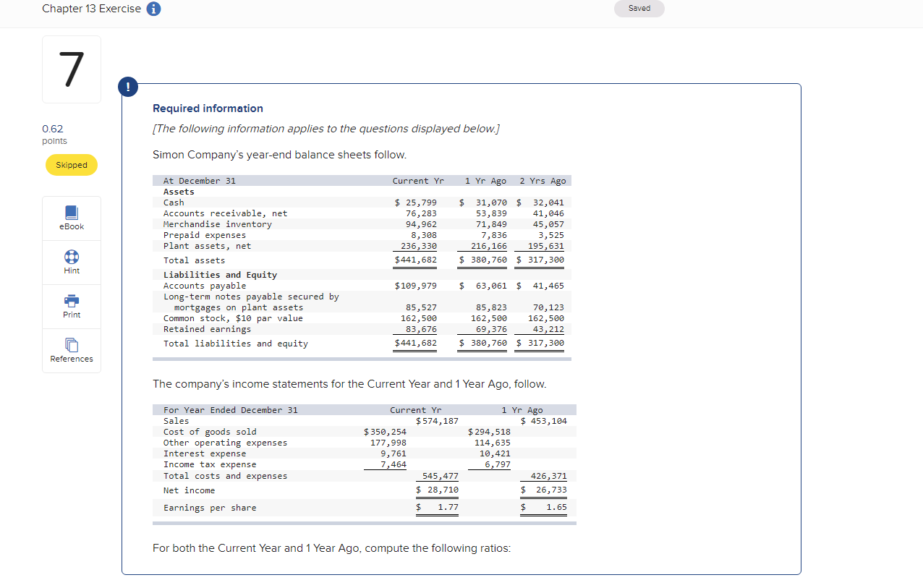Image resolution: width=923 pixels, height=588 pixels.
Task: Click the Required information heading
Action: (208, 108)
